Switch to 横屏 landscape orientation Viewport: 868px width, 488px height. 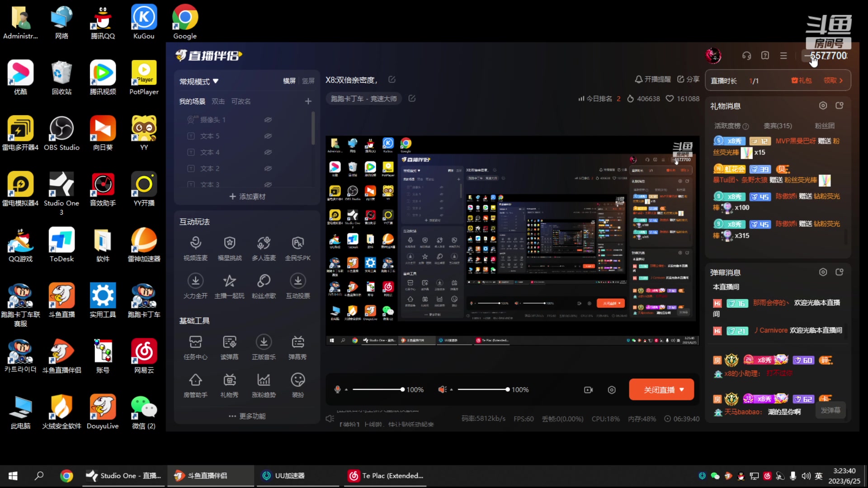coord(289,81)
